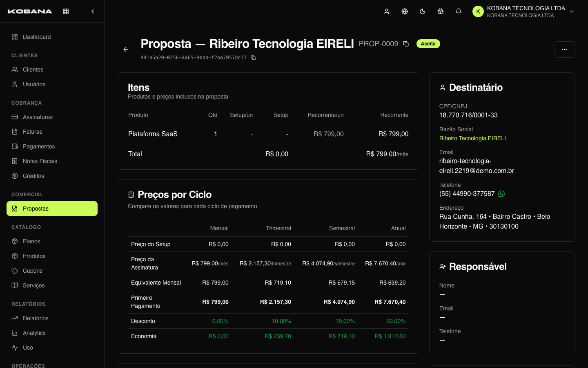
Task: Click the Anual column header
Action: [398, 228]
